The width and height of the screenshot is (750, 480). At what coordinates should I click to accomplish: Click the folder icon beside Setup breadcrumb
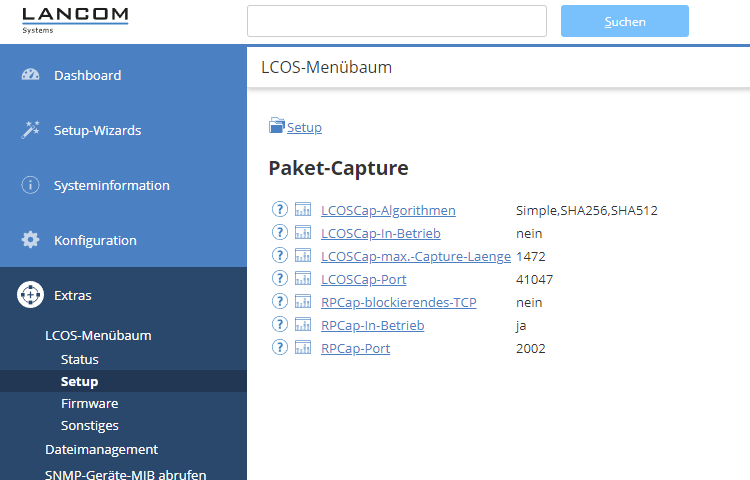pos(277,126)
